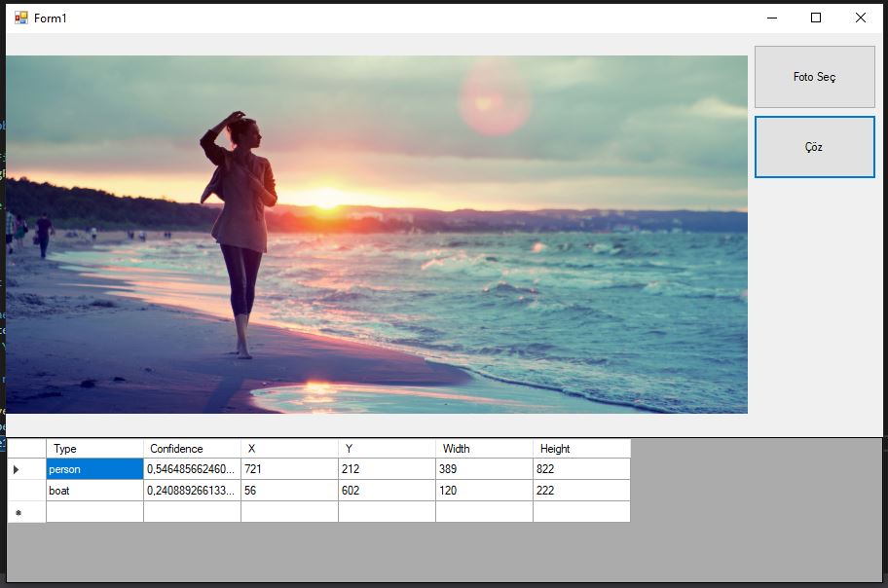Sort grid by Type column header
The width and height of the screenshot is (888, 588).
coord(94,449)
